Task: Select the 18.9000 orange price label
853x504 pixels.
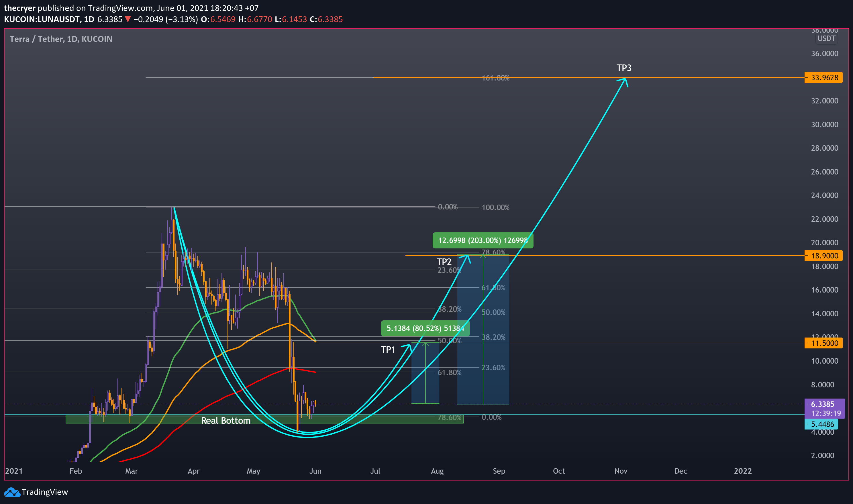Action: pos(824,256)
